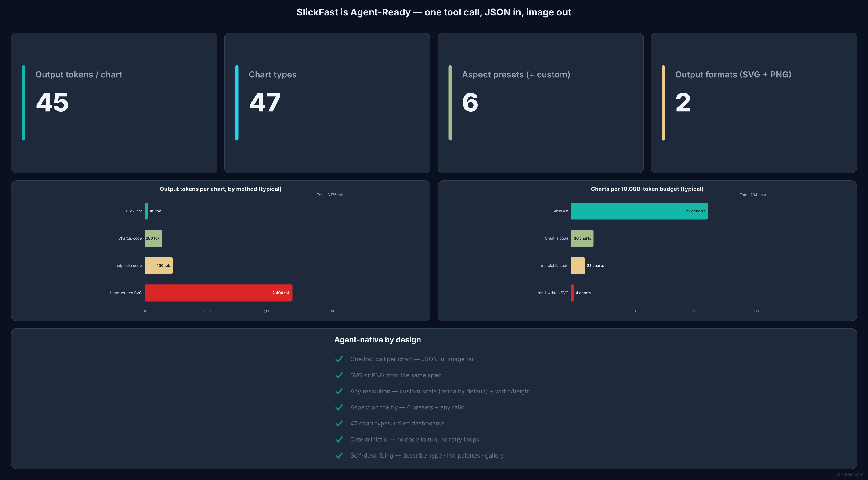Click checkmark beside '47 chart types + tiled dashboards'

339,423
